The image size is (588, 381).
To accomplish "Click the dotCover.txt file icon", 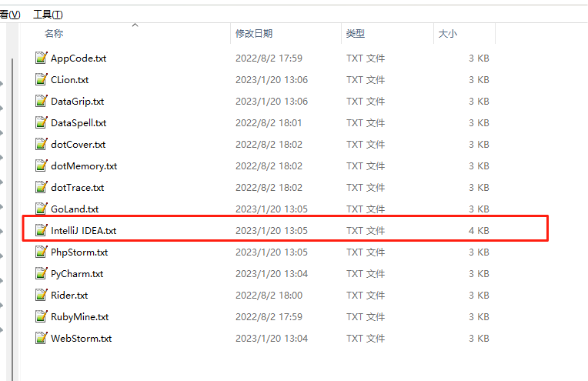I will pos(42,144).
